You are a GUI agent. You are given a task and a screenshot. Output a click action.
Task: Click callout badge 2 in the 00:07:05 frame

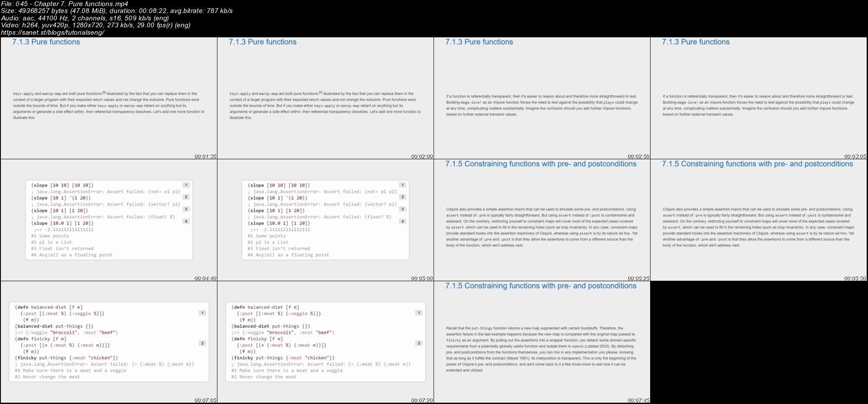pyautogui.click(x=202, y=343)
